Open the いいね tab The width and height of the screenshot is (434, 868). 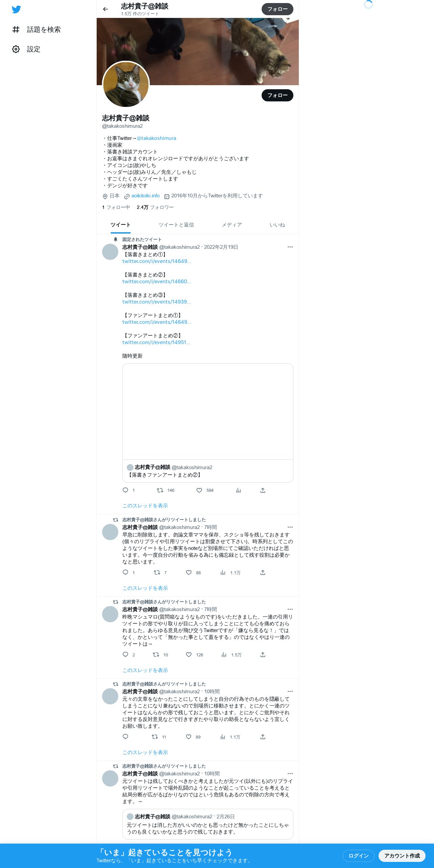[277, 225]
